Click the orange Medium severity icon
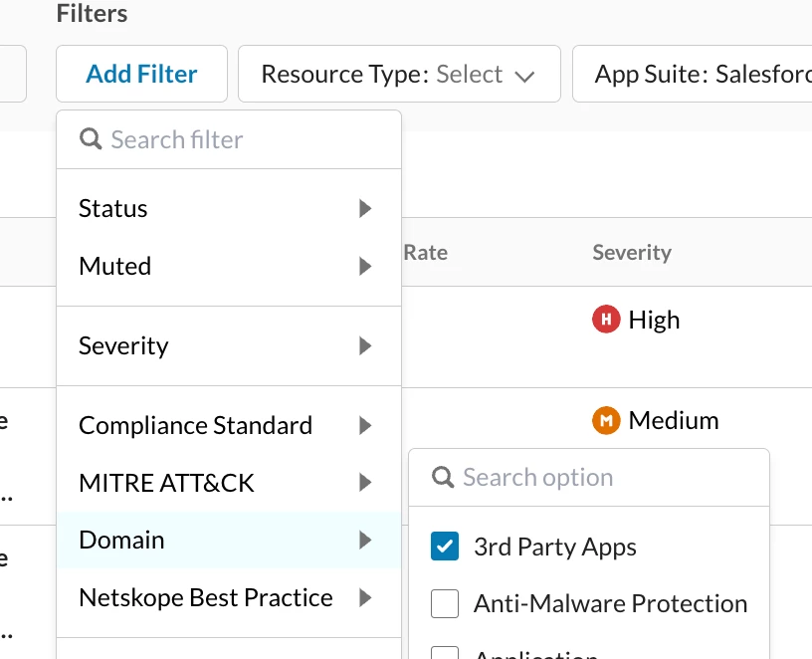 (606, 420)
